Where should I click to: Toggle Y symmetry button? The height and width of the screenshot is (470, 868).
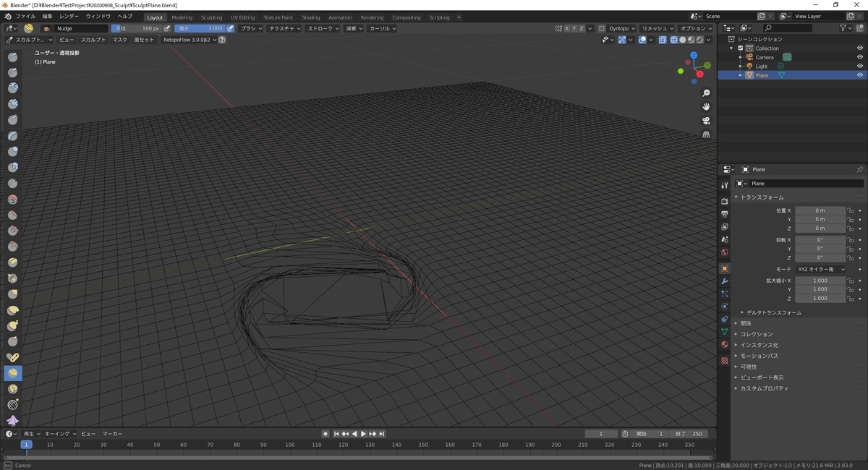(x=574, y=28)
